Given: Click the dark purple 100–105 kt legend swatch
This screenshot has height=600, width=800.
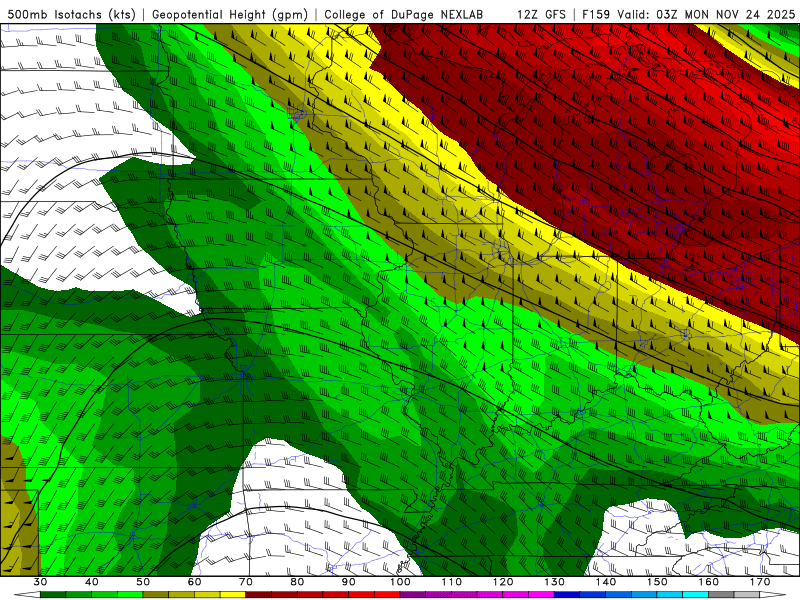Looking at the screenshot, I should tap(413, 595).
